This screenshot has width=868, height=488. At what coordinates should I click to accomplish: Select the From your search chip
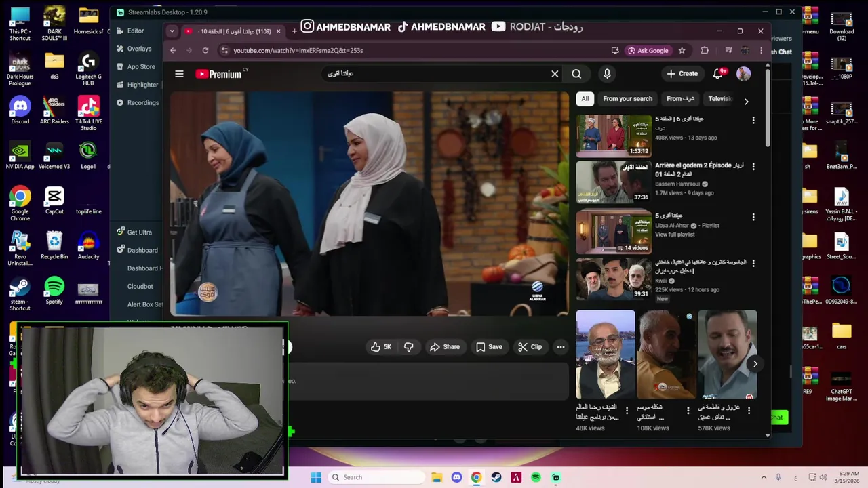(628, 99)
